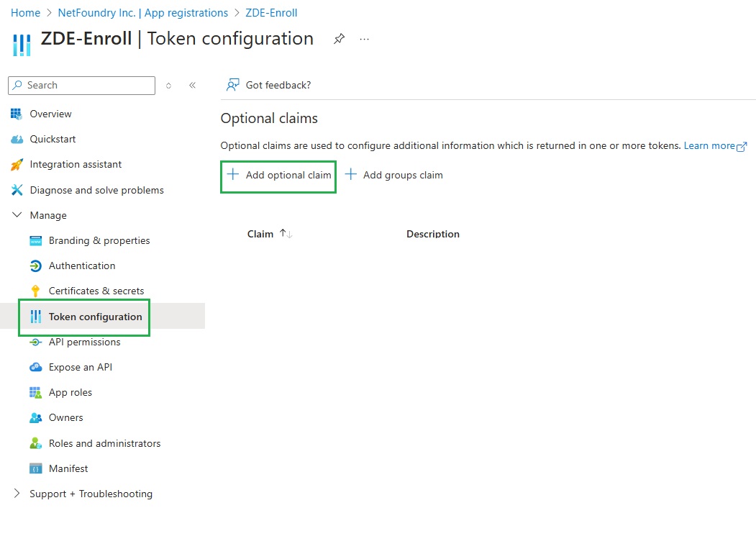Click the Expose an API cloud icon
756x549 pixels.
coord(36,367)
